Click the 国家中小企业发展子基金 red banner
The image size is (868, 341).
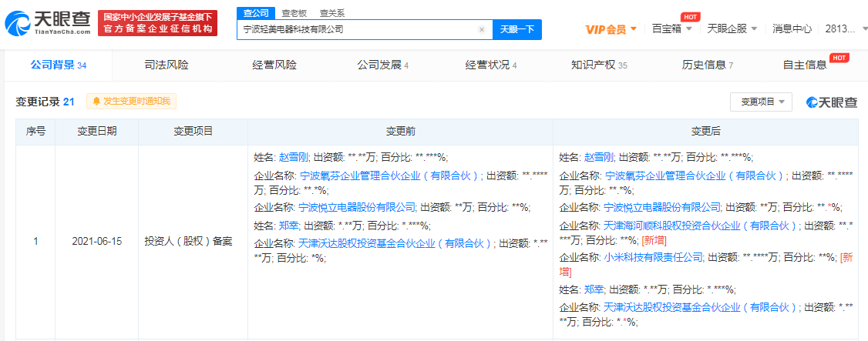(158, 23)
